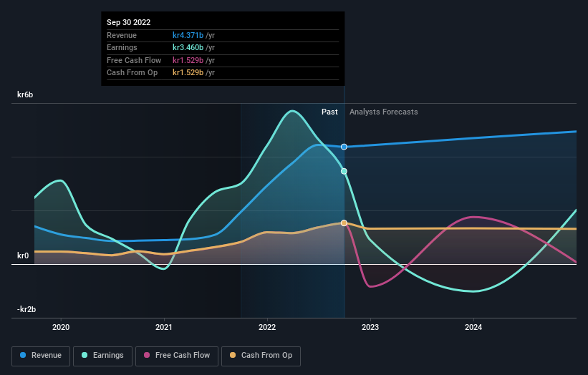
Task: Click Free Cash Flow value kr1.529b in tooltip
Action: coord(188,60)
